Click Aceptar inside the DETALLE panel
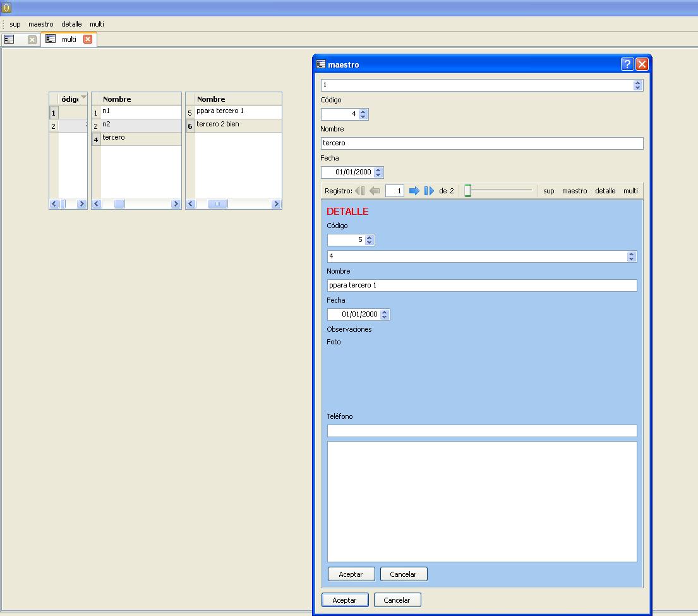 [x=351, y=574]
